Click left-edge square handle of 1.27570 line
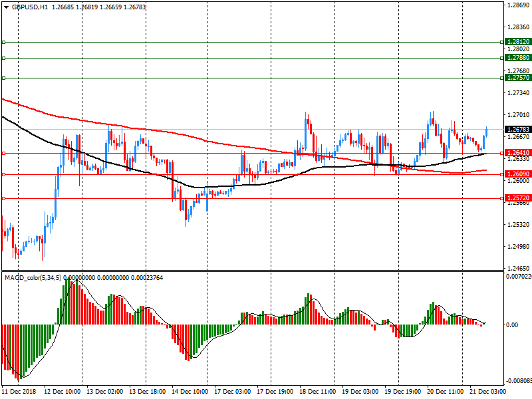 tap(3, 78)
